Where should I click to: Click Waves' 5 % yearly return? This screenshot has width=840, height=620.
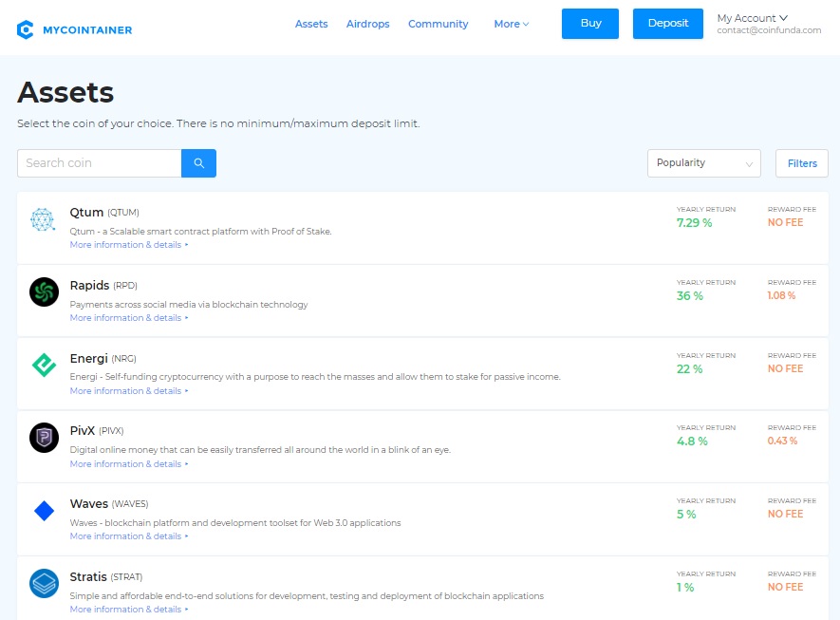tap(685, 514)
